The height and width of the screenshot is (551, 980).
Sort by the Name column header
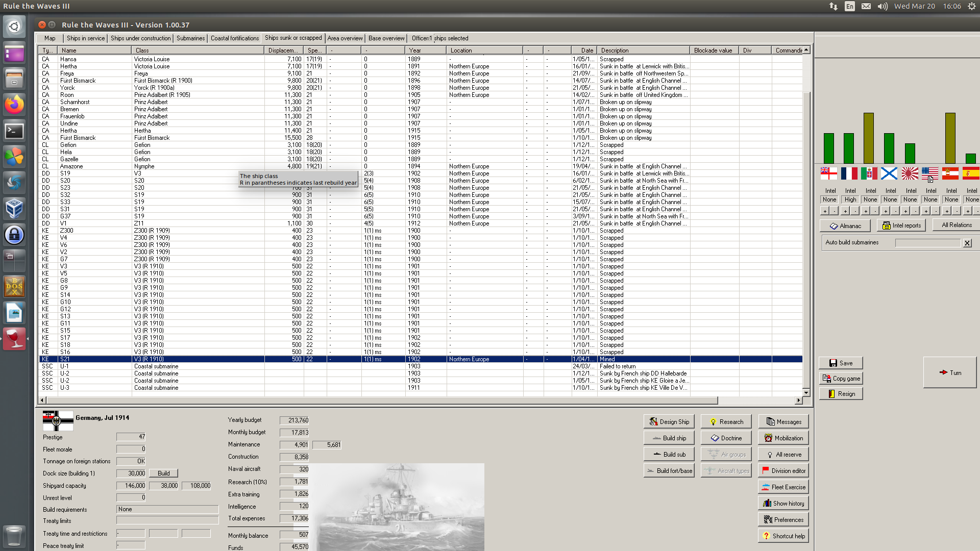[94, 51]
